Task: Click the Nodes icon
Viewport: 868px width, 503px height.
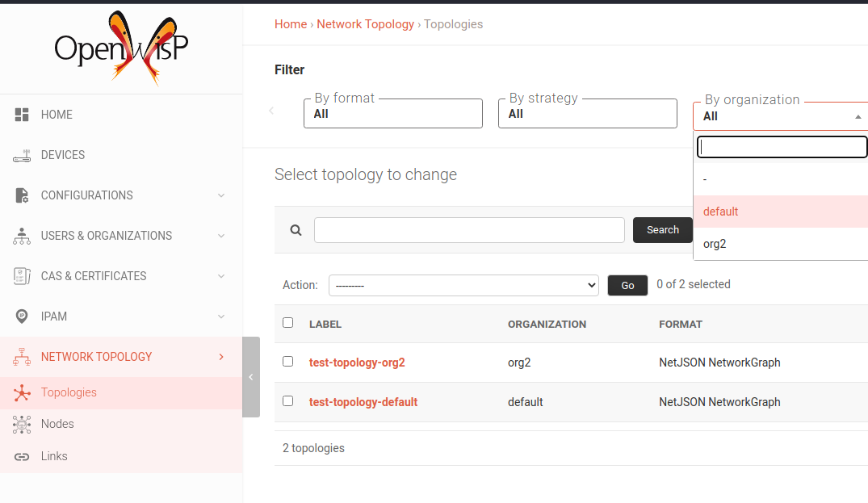Action: [x=22, y=423]
